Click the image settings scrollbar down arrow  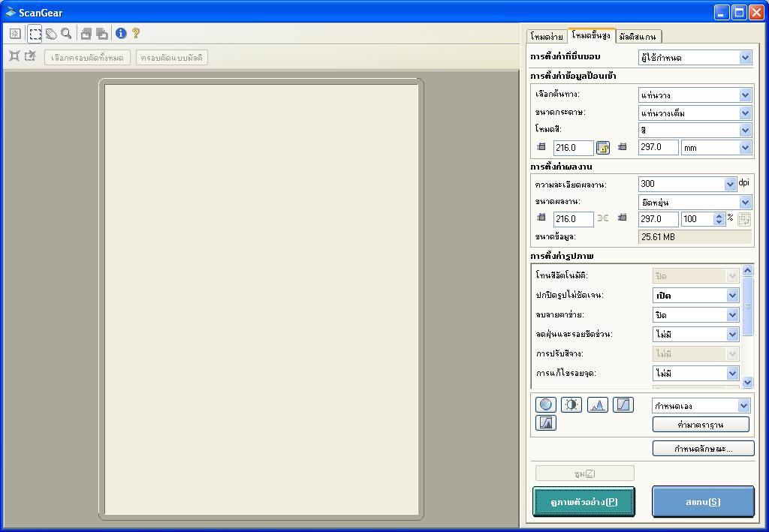[x=746, y=382]
